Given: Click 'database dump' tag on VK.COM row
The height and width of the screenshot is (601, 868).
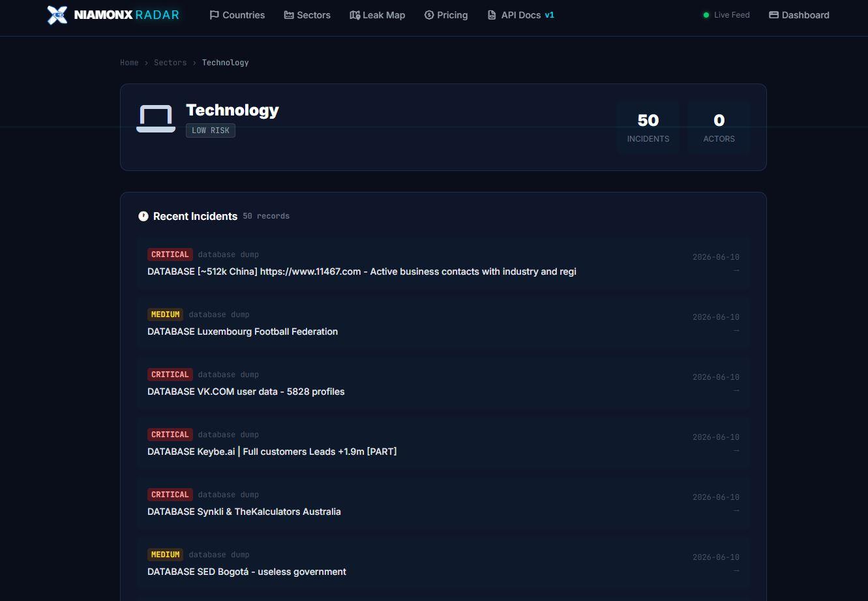Looking at the screenshot, I should coord(228,375).
